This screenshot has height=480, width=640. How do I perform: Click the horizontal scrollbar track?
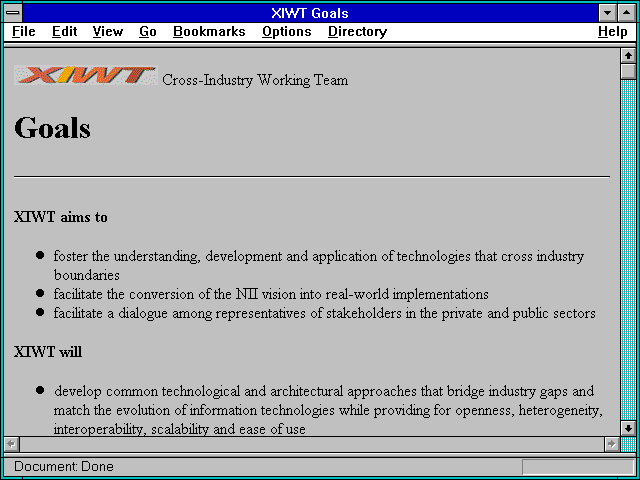(x=312, y=444)
